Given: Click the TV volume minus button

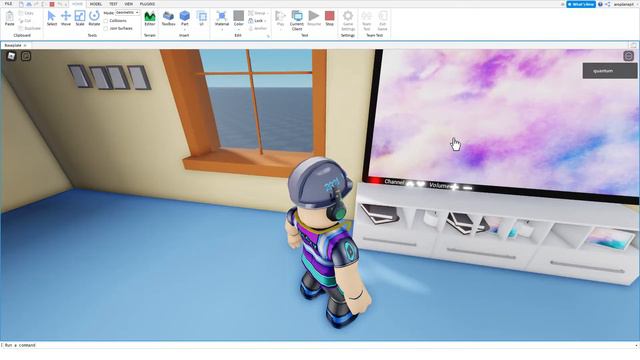Looking at the screenshot, I should 467,188.
